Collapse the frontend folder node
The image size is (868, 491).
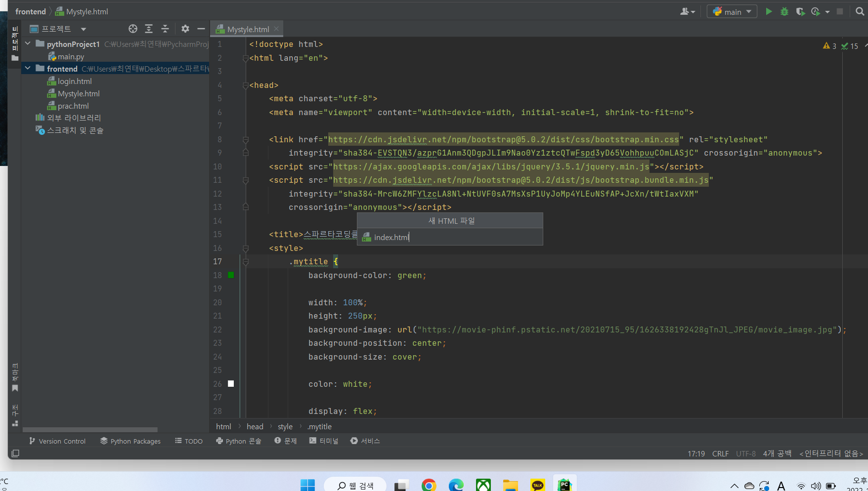tap(28, 68)
